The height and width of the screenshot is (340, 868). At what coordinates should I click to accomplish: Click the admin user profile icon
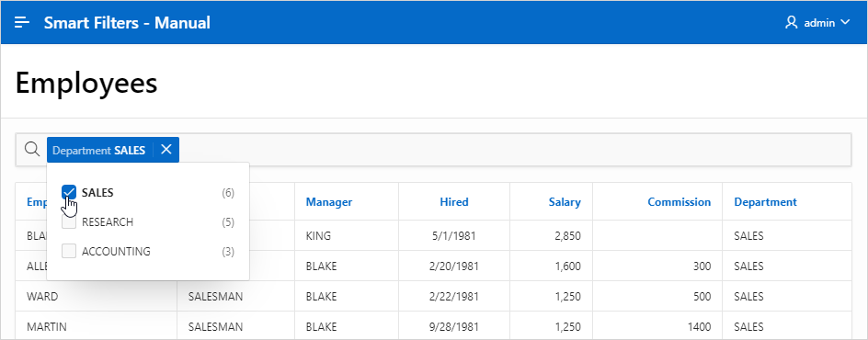[791, 23]
